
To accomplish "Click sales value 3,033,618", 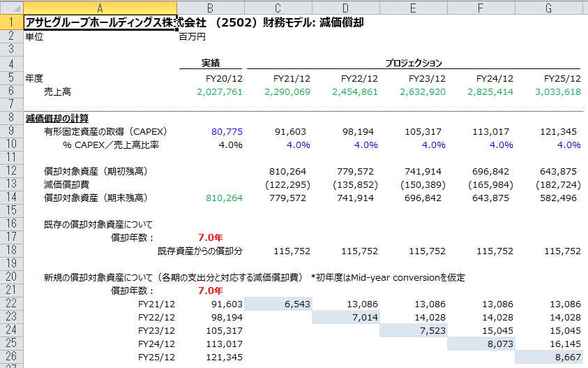I will (558, 92).
